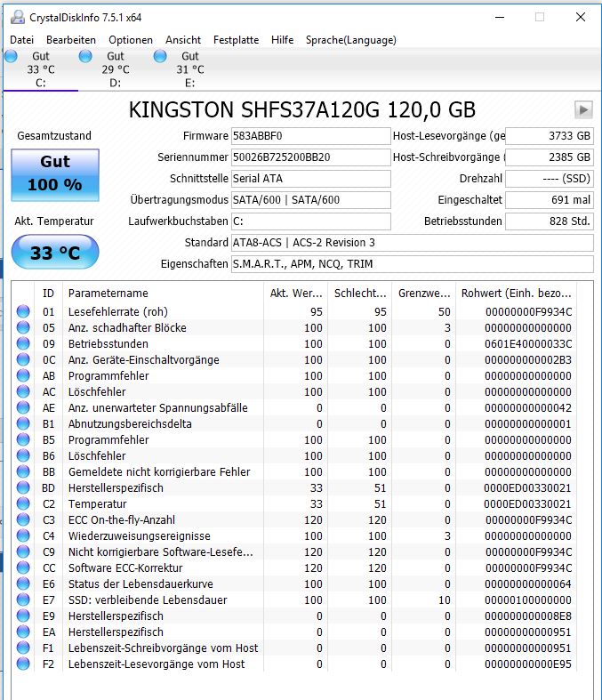Click status orb for Lebenszeit-Schreibvorgänge vom Host
The image size is (602, 700).
tap(23, 648)
